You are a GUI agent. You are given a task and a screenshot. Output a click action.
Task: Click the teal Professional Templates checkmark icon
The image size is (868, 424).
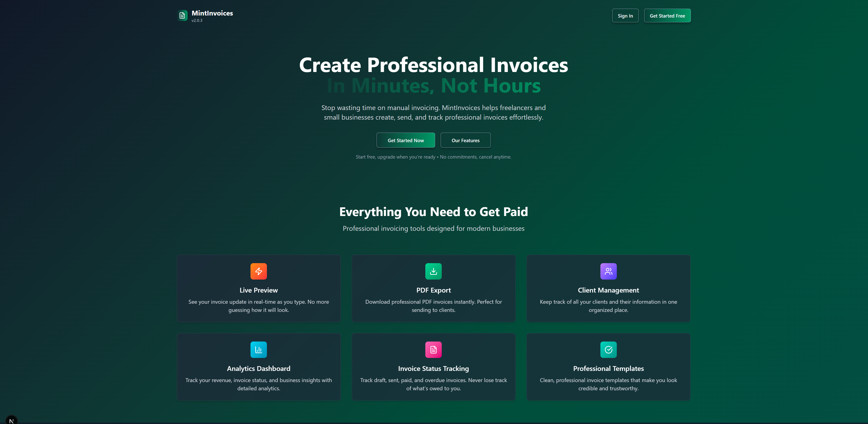(x=608, y=349)
